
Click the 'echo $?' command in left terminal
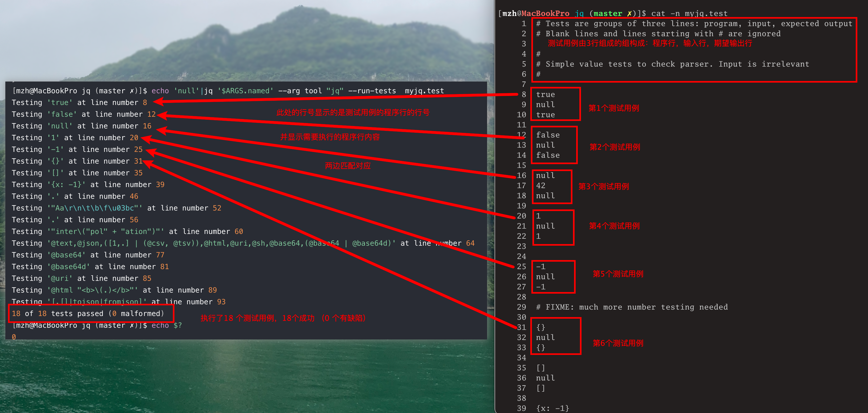click(x=166, y=326)
